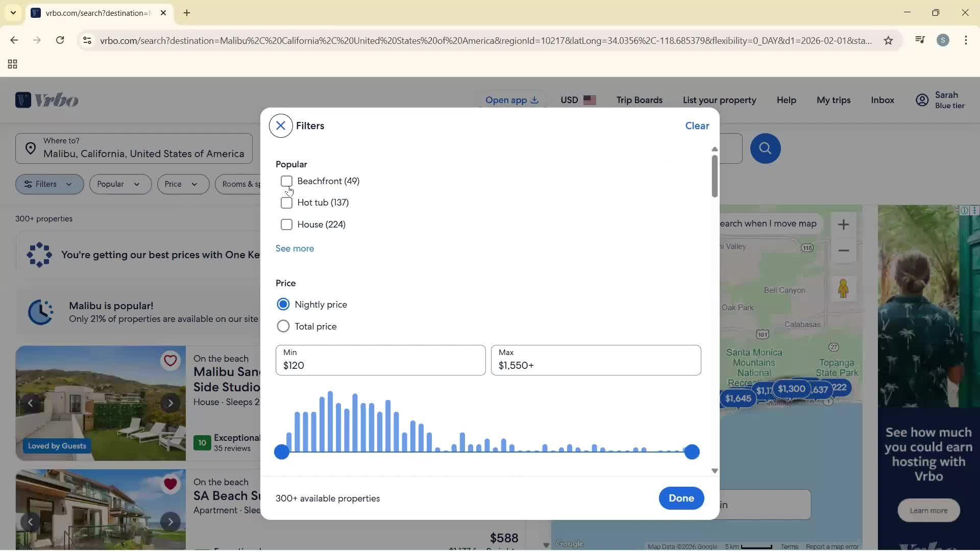Screen dimensions: 980x551
Task: Bookmark this page with star icon
Action: [x=888, y=40]
